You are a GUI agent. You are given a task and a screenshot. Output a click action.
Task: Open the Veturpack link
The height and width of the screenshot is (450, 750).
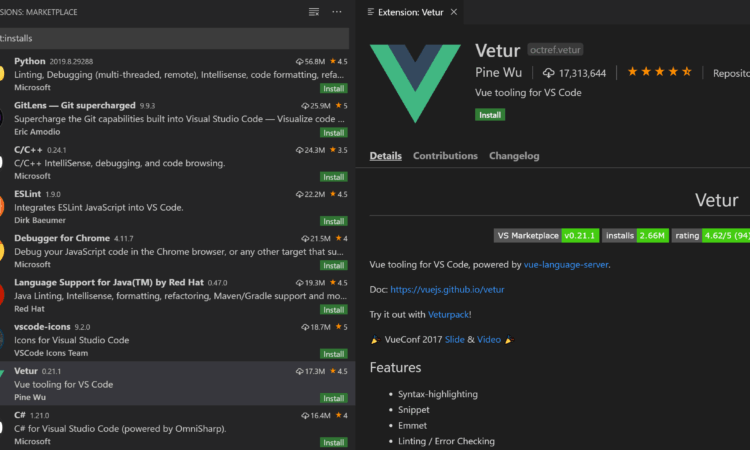click(448, 314)
